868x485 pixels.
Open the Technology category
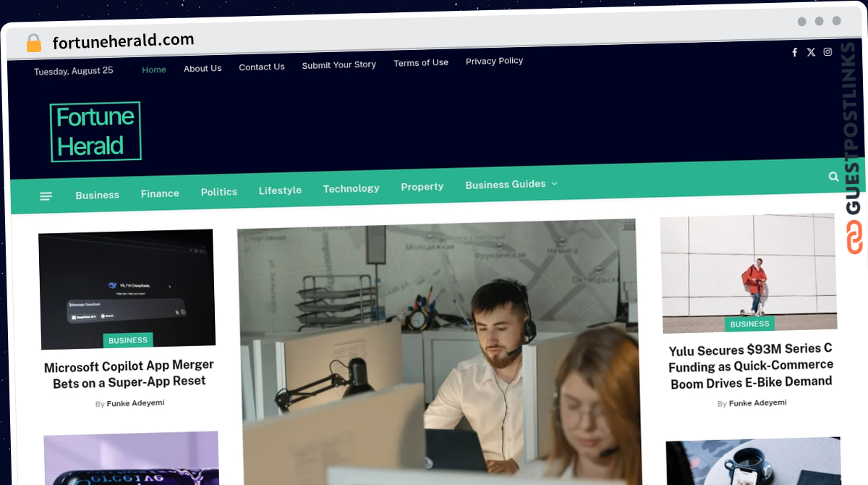point(351,188)
